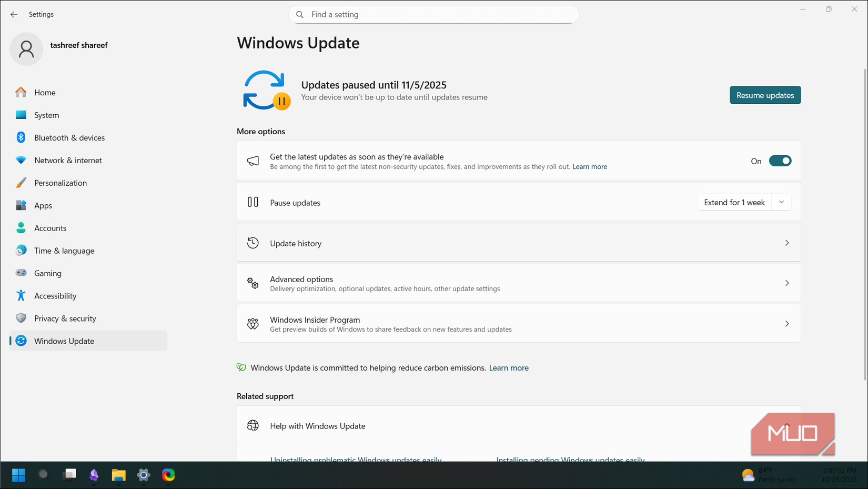The width and height of the screenshot is (868, 489).
Task: Expand Advanced options with its chevron
Action: point(787,283)
